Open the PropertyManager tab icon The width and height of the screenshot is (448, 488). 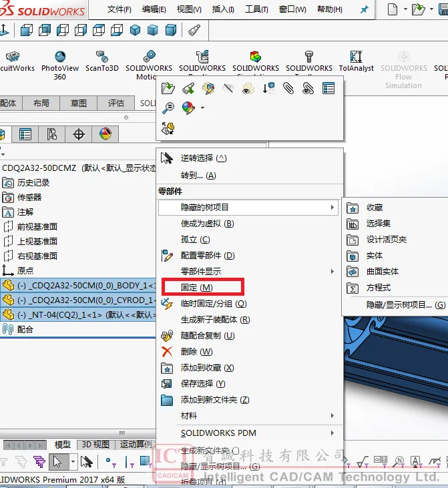(25, 134)
